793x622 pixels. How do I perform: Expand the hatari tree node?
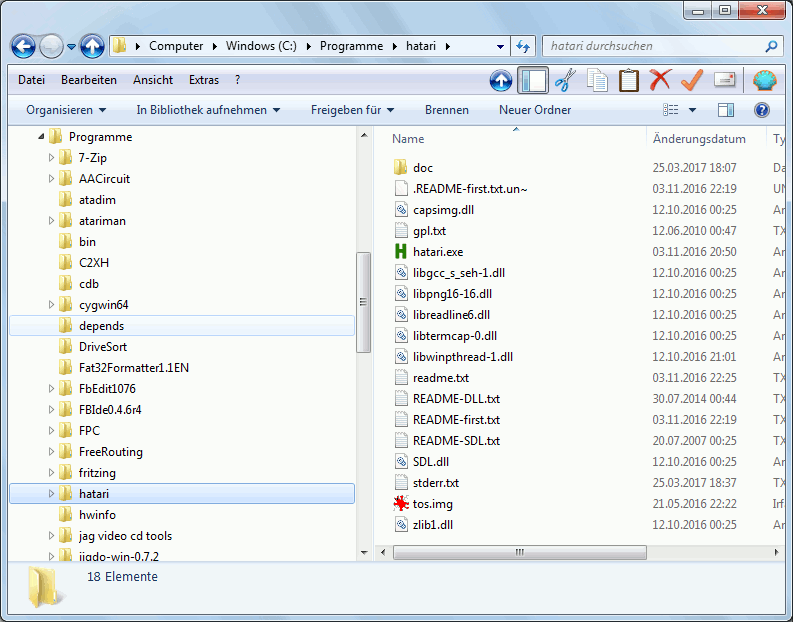[x=51, y=494]
